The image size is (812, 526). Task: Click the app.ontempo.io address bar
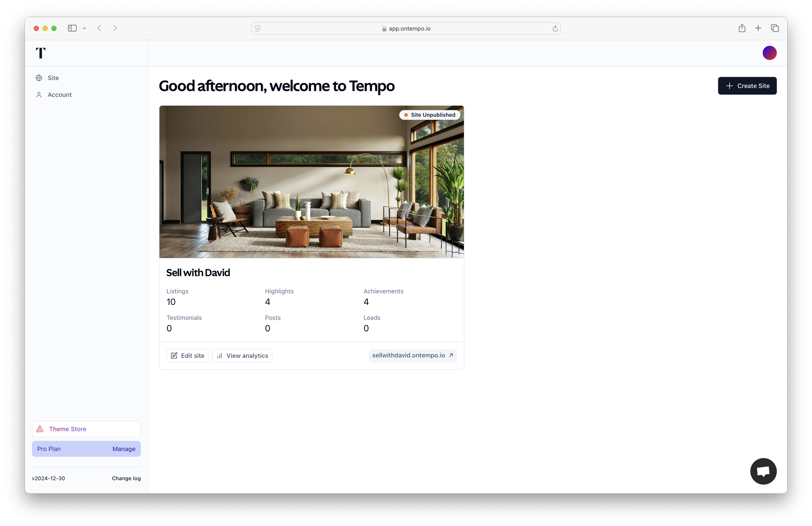pyautogui.click(x=406, y=28)
